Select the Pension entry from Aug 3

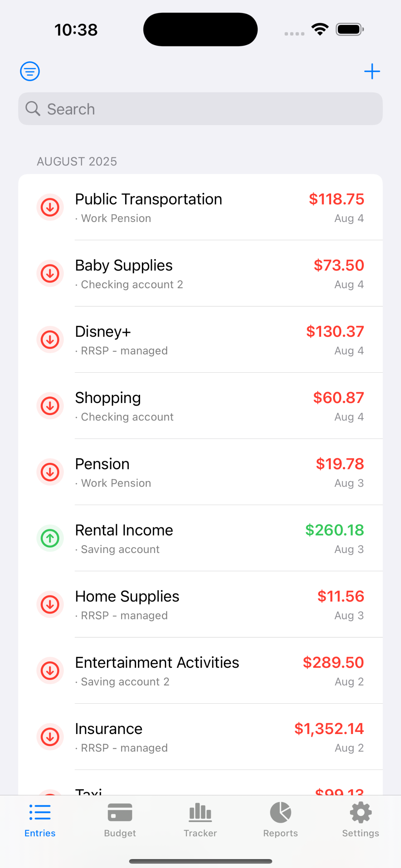(x=200, y=472)
